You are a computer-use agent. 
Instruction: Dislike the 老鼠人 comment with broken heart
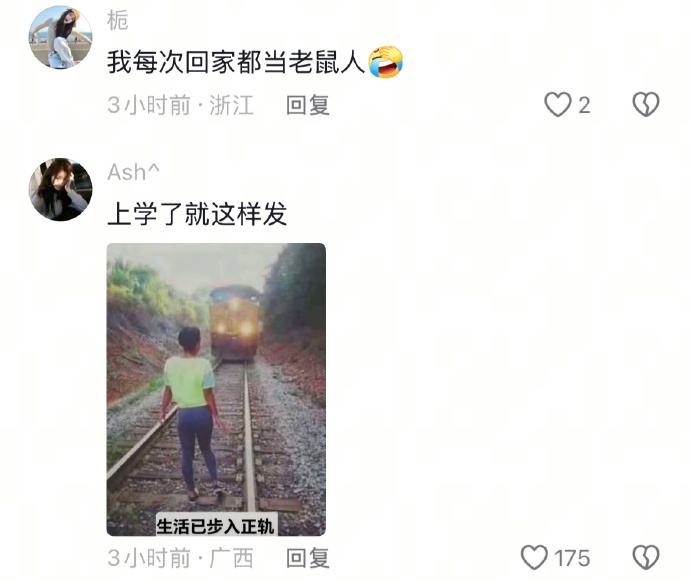click(646, 105)
